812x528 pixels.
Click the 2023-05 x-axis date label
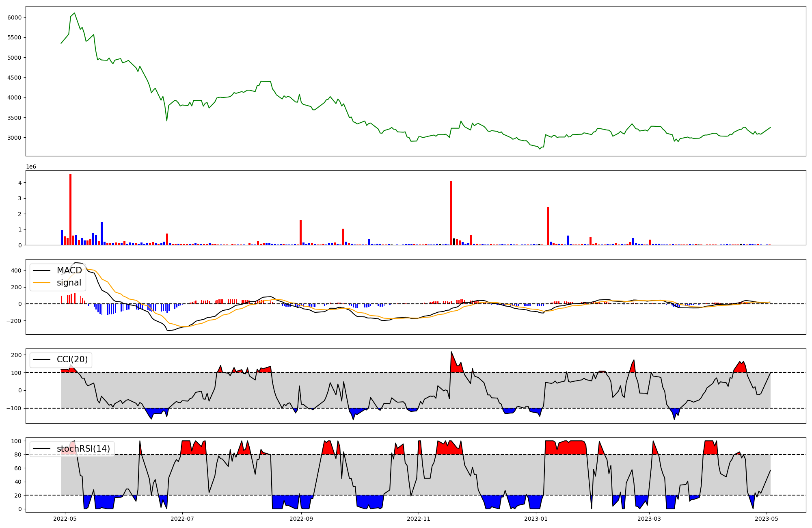coord(767,519)
